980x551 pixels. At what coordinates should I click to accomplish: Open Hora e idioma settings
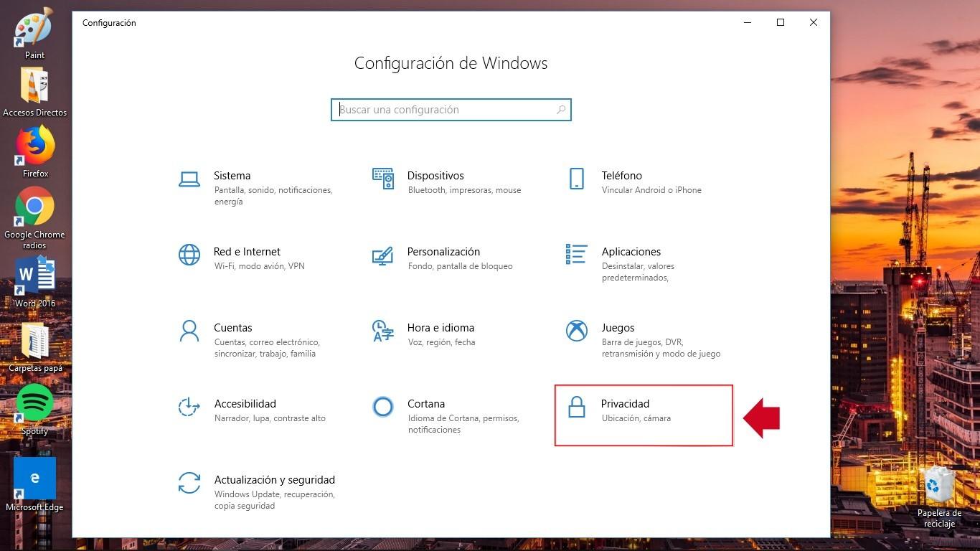[x=440, y=327]
